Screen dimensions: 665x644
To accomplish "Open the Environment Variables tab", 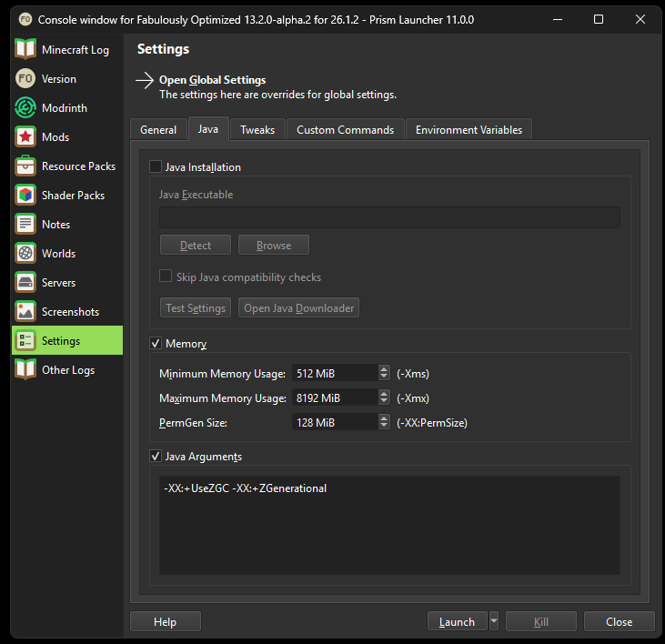I will [469, 130].
